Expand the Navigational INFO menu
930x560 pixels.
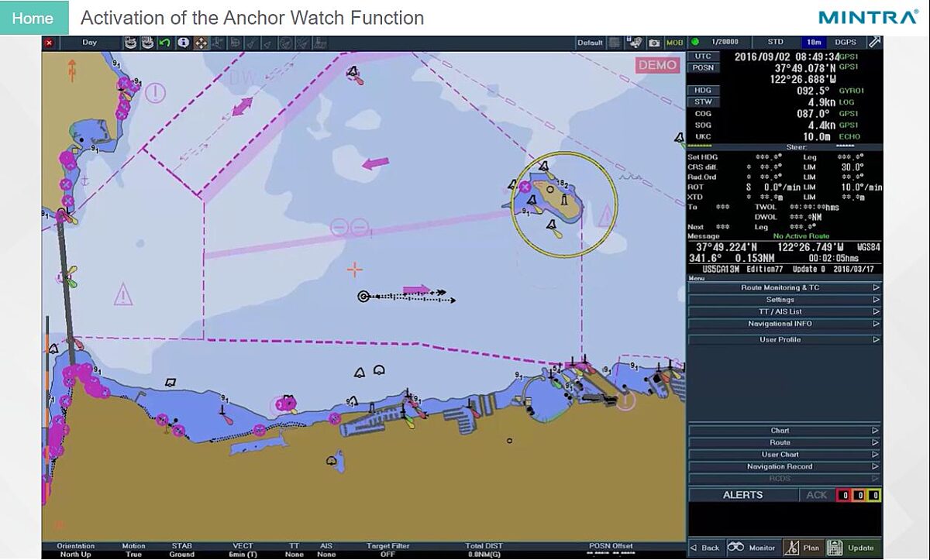click(x=784, y=324)
